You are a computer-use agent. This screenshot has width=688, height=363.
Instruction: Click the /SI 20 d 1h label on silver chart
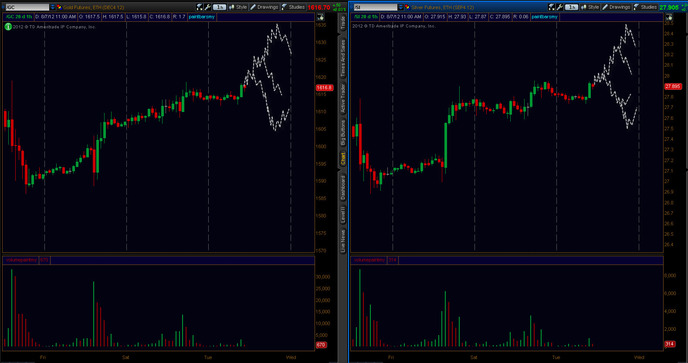[x=366, y=17]
